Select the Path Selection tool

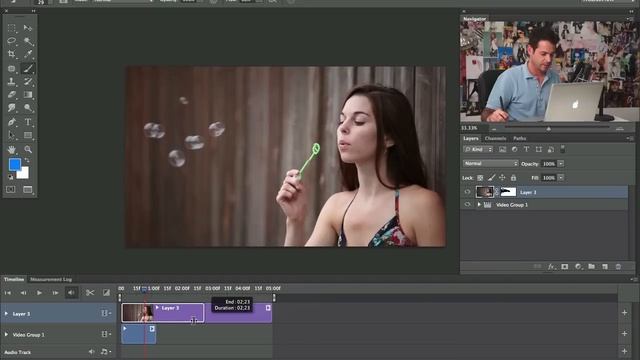(11, 135)
